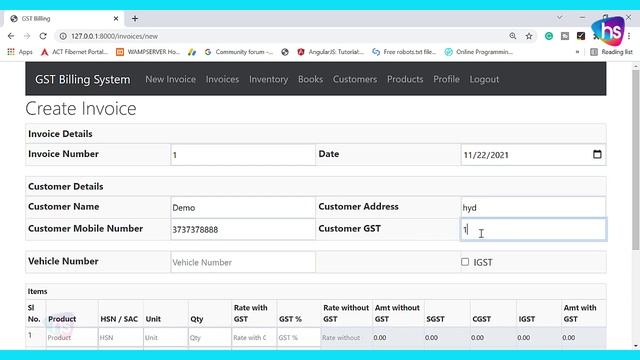Screen dimensions: 640x360
Task: Open Profile page
Action: click(x=447, y=79)
